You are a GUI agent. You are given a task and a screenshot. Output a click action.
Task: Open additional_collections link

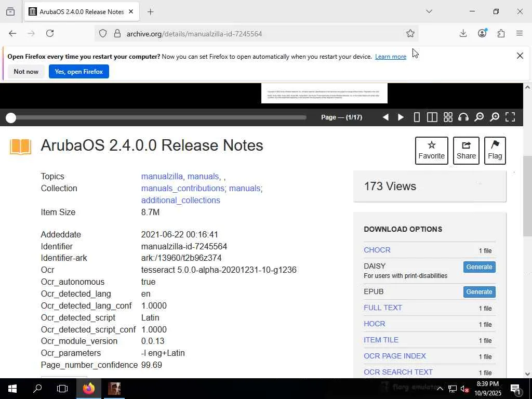[180, 200]
